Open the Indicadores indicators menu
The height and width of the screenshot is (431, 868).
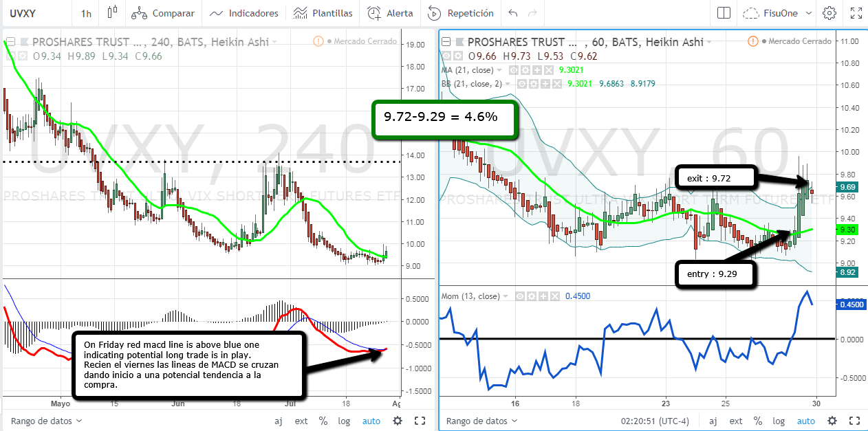click(244, 13)
